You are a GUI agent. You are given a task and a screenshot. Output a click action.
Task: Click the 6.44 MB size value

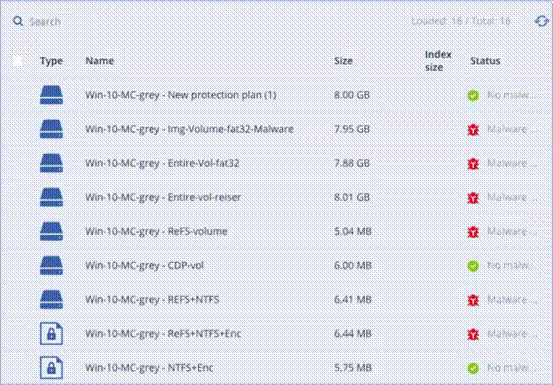(353, 334)
